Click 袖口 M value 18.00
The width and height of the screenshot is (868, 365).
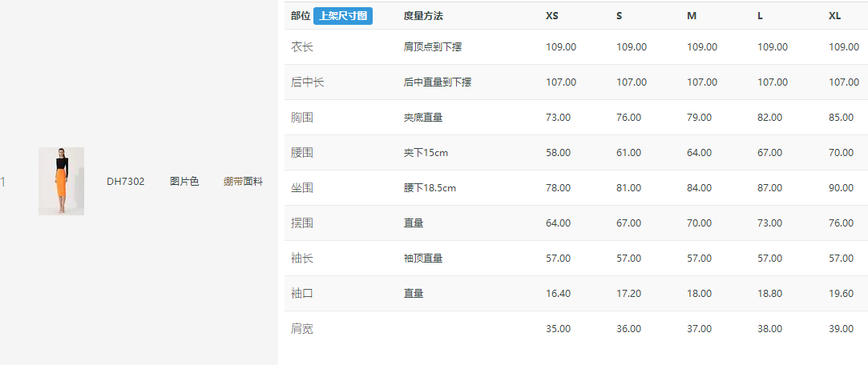tap(699, 294)
